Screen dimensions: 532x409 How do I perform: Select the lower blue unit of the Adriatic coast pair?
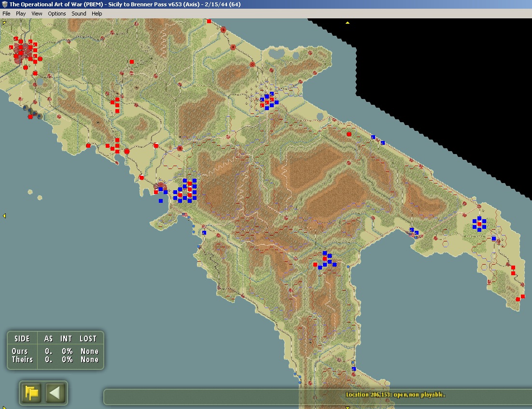coord(383,143)
